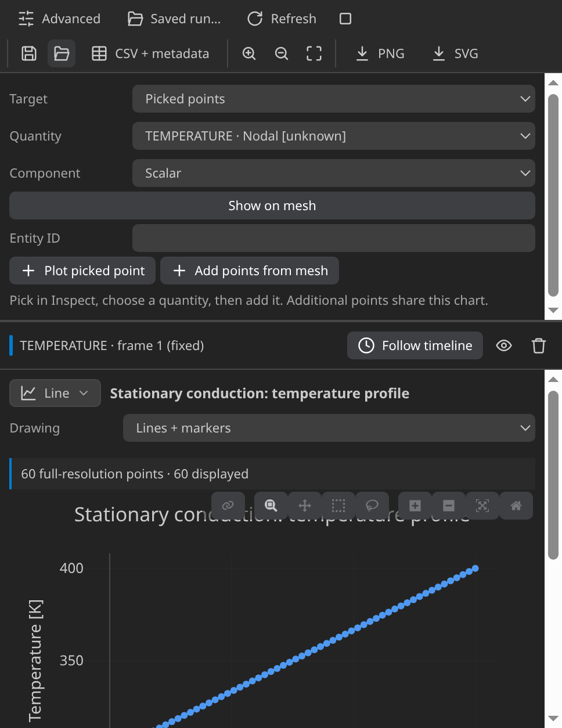Open the Target dropdown showing Picked points
The height and width of the screenshot is (728, 562).
click(x=334, y=99)
